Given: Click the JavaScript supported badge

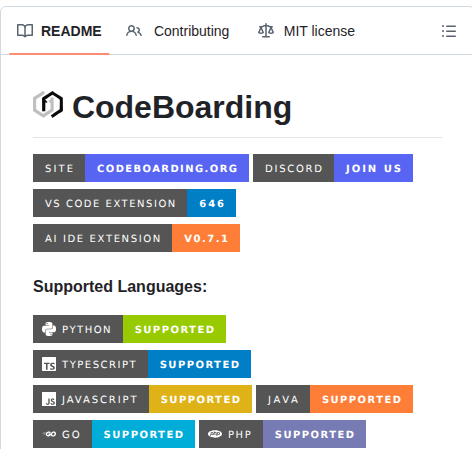Looking at the screenshot, I should point(142,399).
